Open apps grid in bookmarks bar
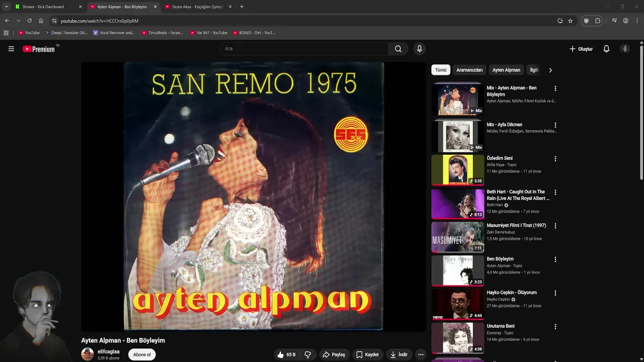This screenshot has height=362, width=644. (6, 33)
